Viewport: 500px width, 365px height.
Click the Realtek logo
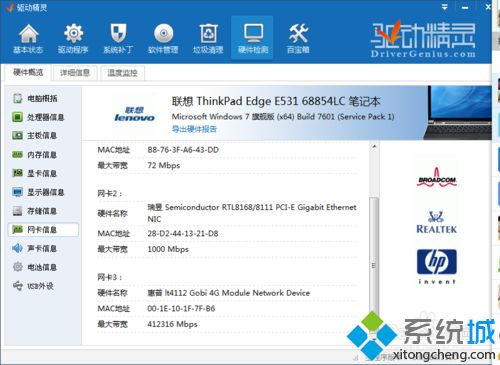[437, 222]
